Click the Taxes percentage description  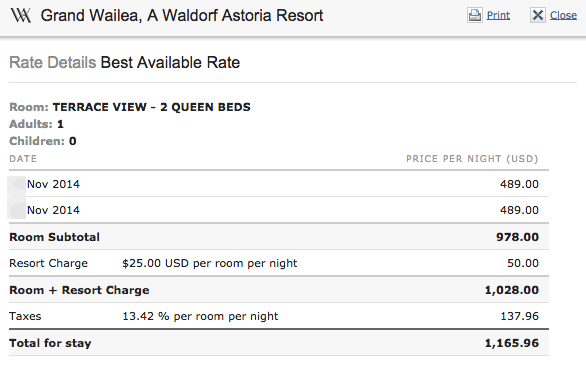200,316
